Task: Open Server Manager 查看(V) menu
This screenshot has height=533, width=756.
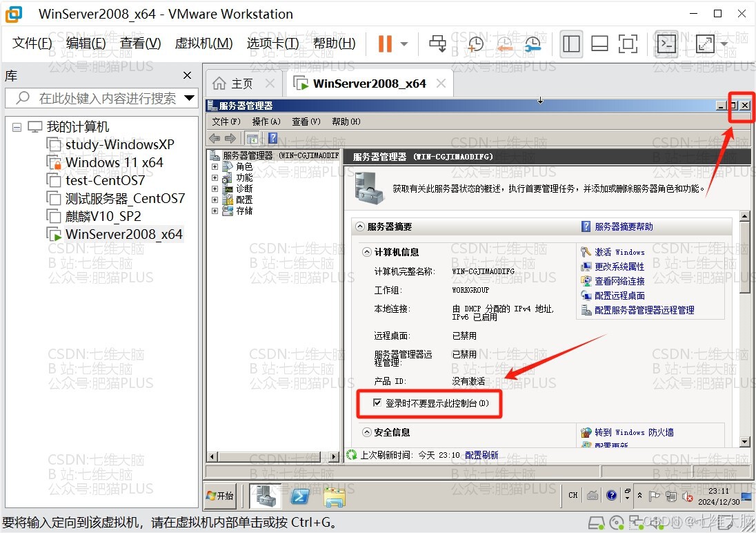Action: tap(306, 122)
